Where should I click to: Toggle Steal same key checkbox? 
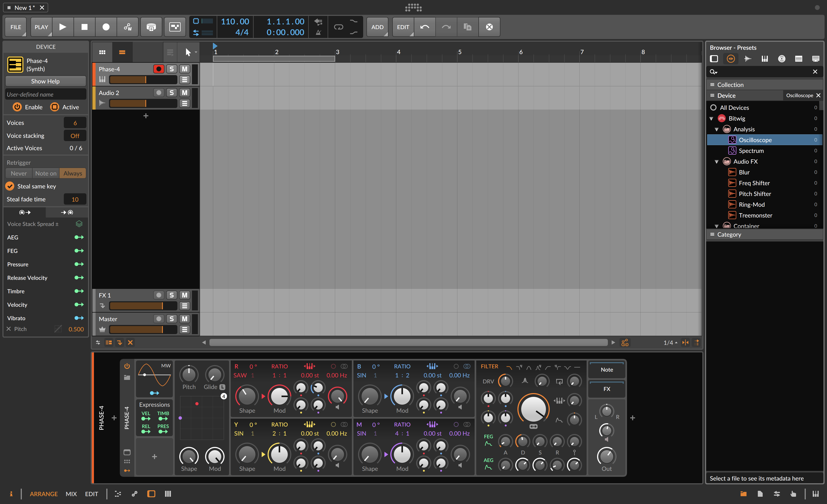(x=10, y=186)
